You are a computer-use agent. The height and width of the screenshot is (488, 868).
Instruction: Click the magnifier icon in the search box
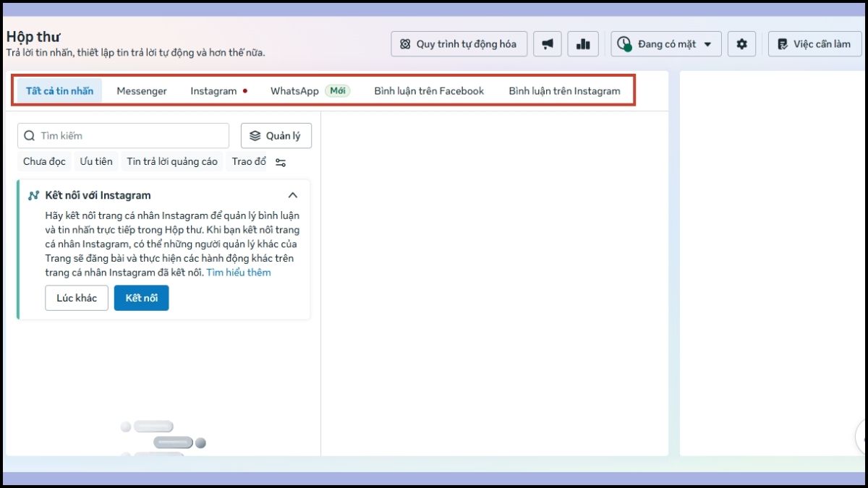(30, 136)
